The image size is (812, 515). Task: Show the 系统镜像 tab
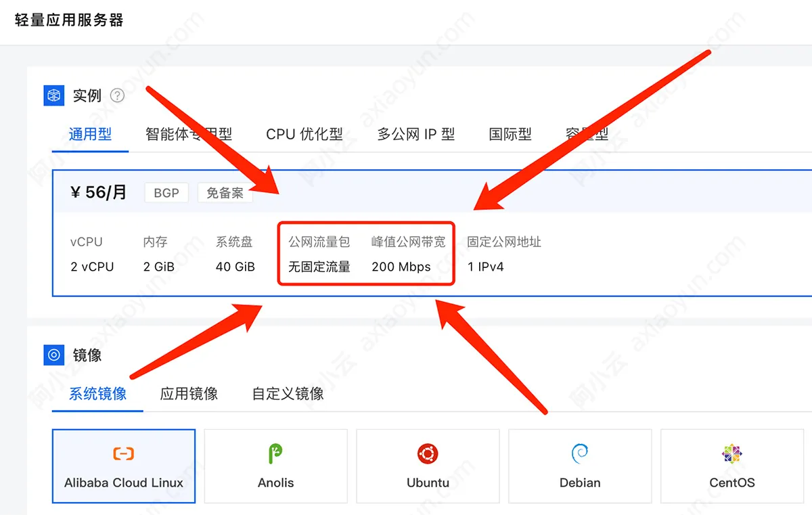pyautogui.click(x=97, y=393)
